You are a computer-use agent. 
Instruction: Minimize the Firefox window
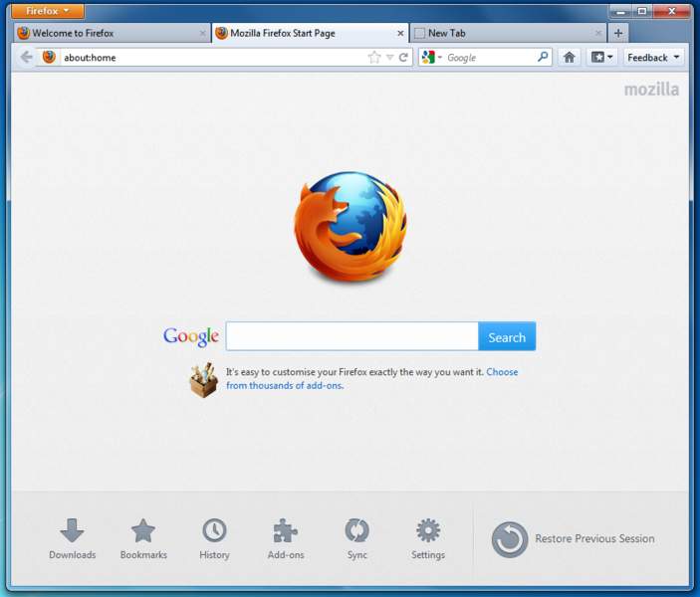621,12
